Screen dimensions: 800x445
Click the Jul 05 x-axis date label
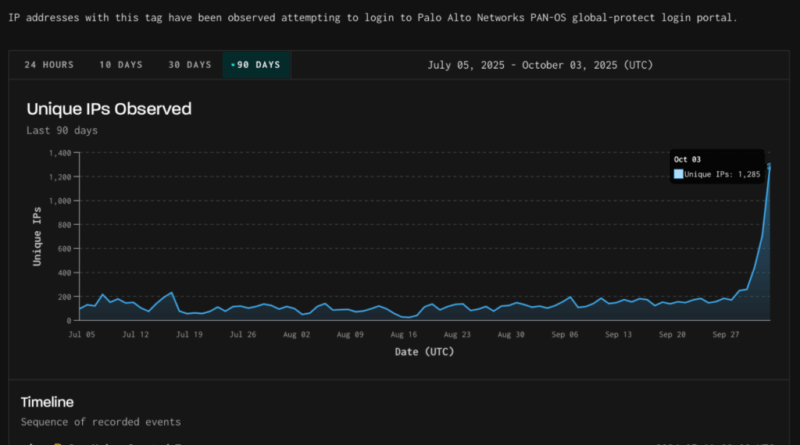pos(81,334)
